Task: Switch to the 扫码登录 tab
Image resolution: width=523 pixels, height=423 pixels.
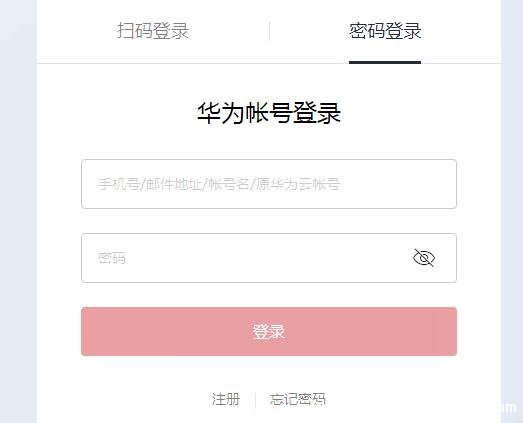Action: pyautogui.click(x=153, y=31)
